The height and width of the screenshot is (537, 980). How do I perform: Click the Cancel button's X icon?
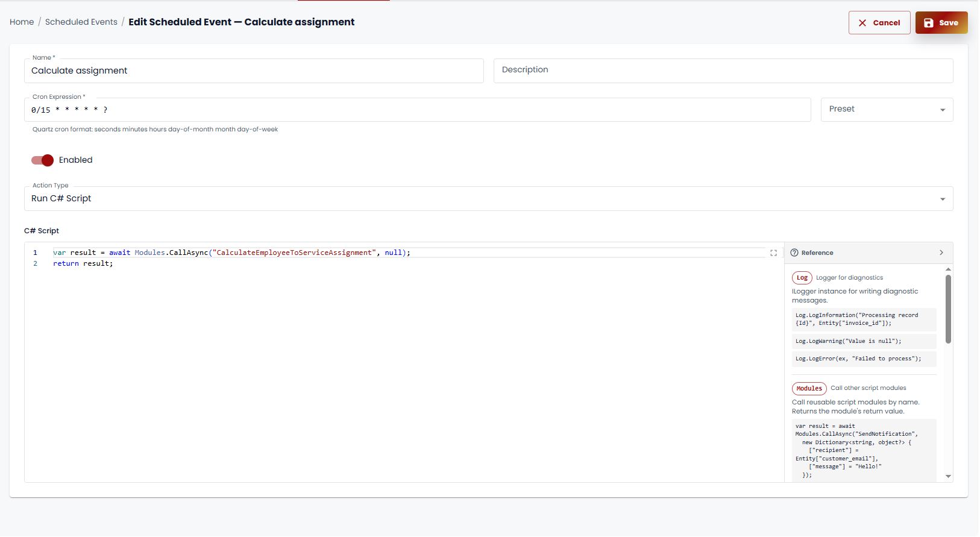[x=862, y=23]
